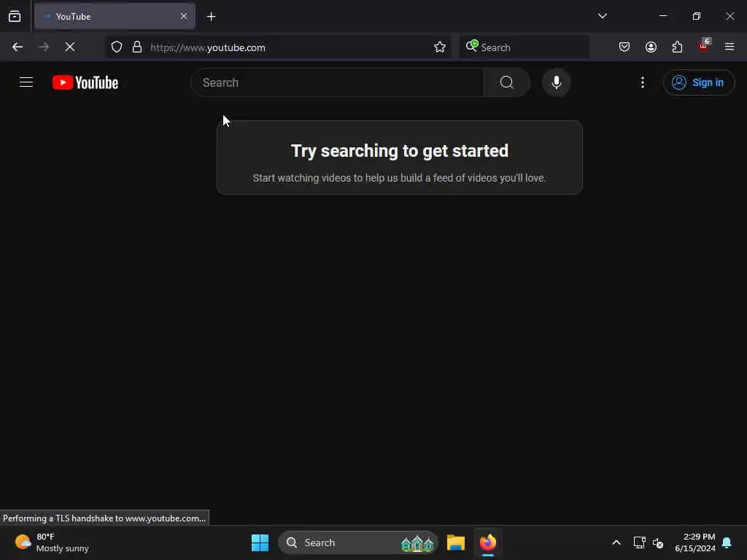Screen dimensions: 747x560
Task: View site security padlock info
Action: [136, 47]
